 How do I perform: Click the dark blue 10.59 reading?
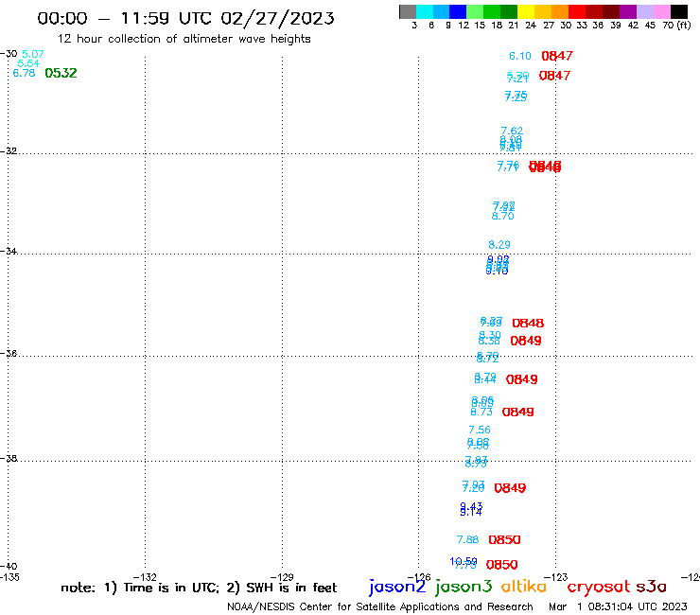464,561
